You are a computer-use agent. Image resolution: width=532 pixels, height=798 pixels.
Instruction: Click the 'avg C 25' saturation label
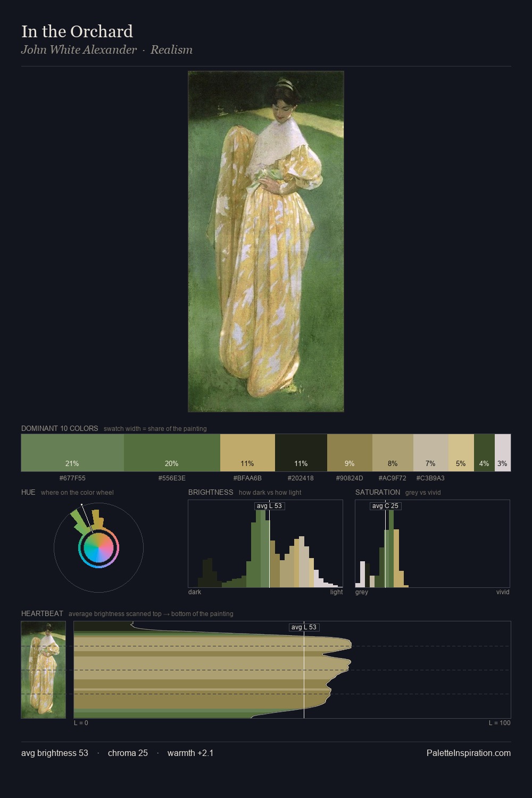[x=385, y=506]
